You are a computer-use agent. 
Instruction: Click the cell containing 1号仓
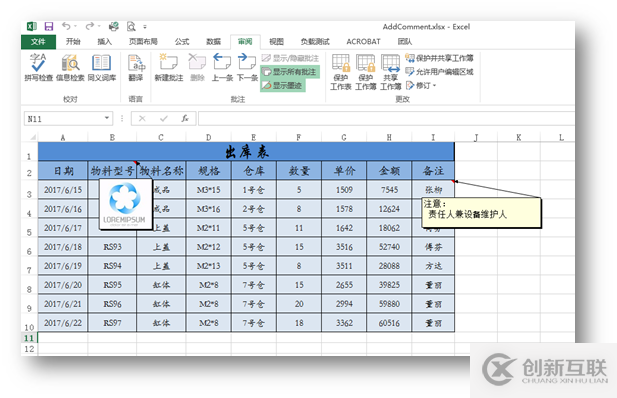(x=254, y=190)
